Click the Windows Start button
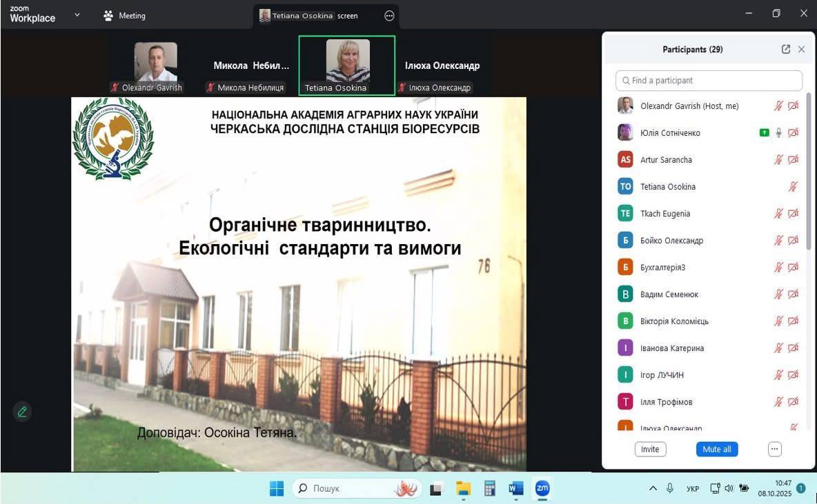 pos(277,489)
